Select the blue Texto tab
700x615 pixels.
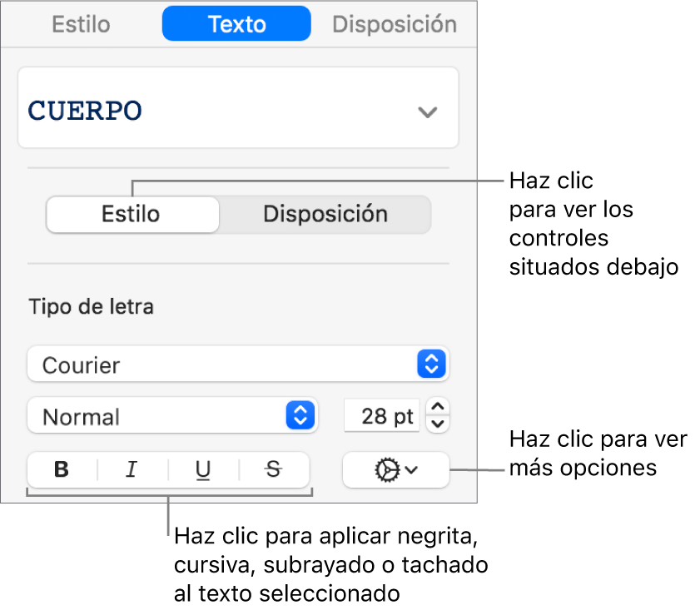(236, 24)
